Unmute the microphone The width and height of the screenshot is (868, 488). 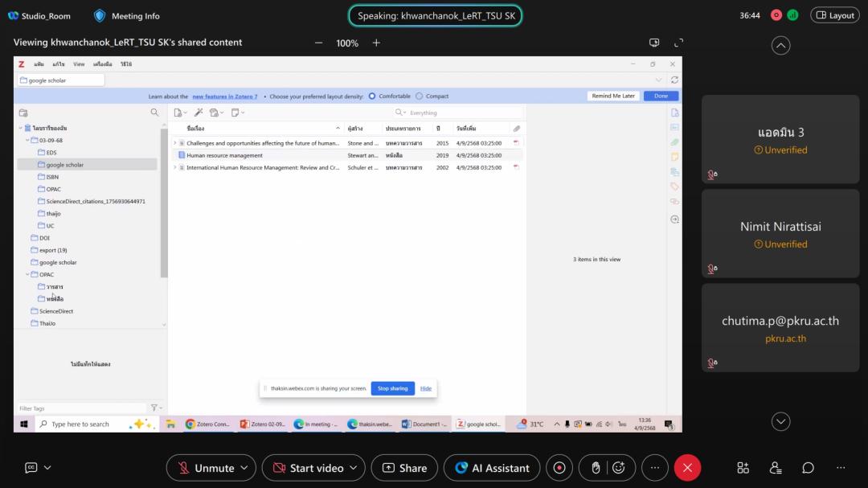point(206,468)
